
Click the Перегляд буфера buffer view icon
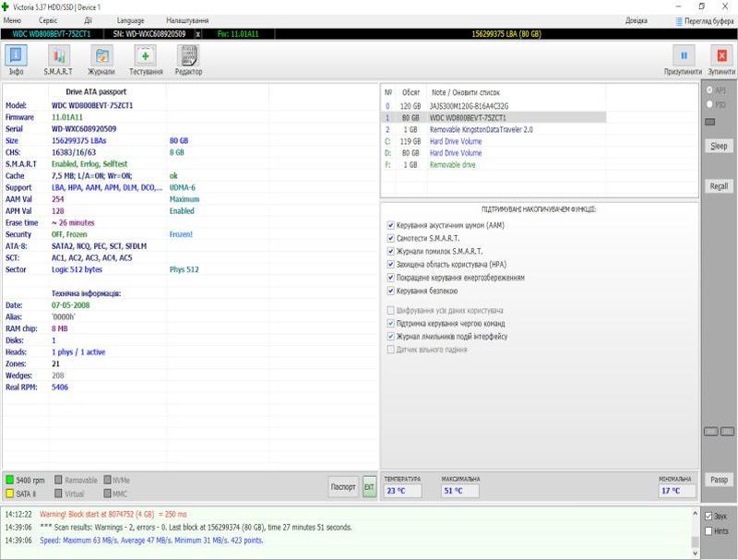coord(681,20)
